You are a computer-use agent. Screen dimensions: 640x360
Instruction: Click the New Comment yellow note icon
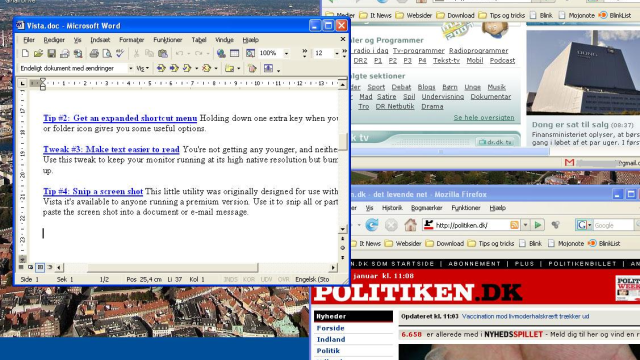(229, 68)
